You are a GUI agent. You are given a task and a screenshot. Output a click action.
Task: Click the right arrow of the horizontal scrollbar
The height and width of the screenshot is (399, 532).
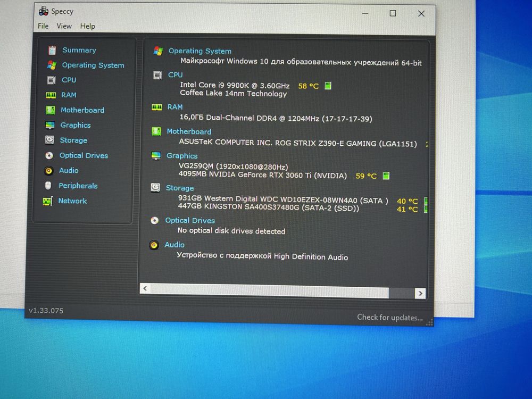pos(420,294)
